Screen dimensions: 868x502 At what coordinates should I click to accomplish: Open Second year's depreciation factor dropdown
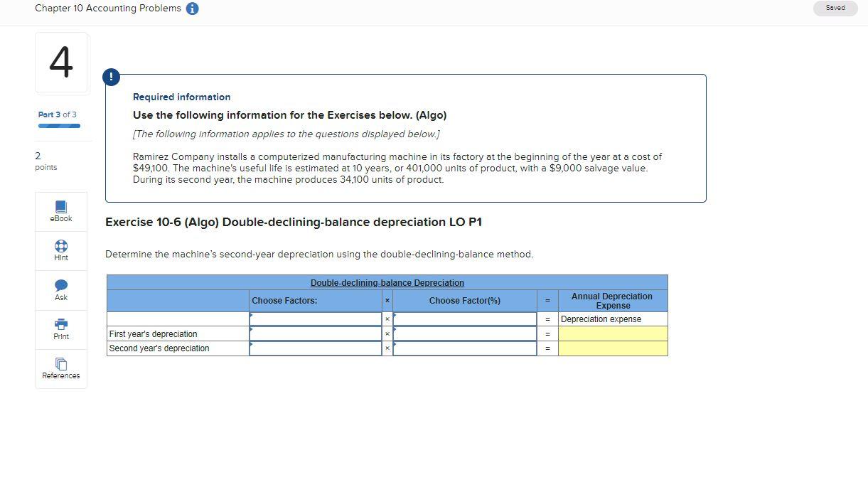point(316,348)
